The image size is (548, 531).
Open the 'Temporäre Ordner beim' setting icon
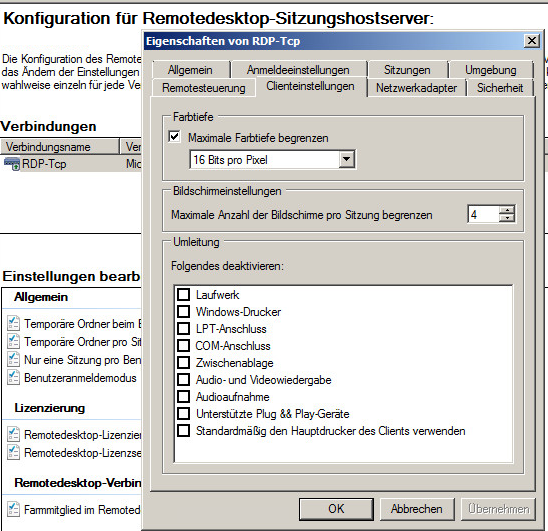[14, 323]
